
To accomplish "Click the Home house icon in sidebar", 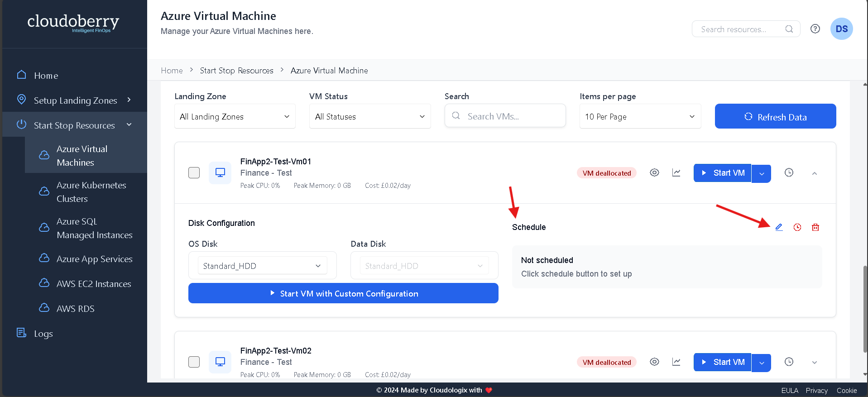I will pos(21,75).
